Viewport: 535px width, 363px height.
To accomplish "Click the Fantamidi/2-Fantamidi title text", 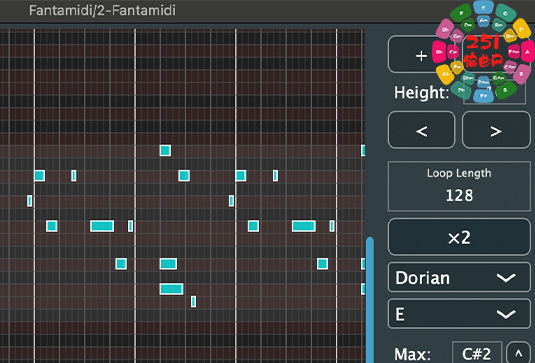I will (x=102, y=11).
